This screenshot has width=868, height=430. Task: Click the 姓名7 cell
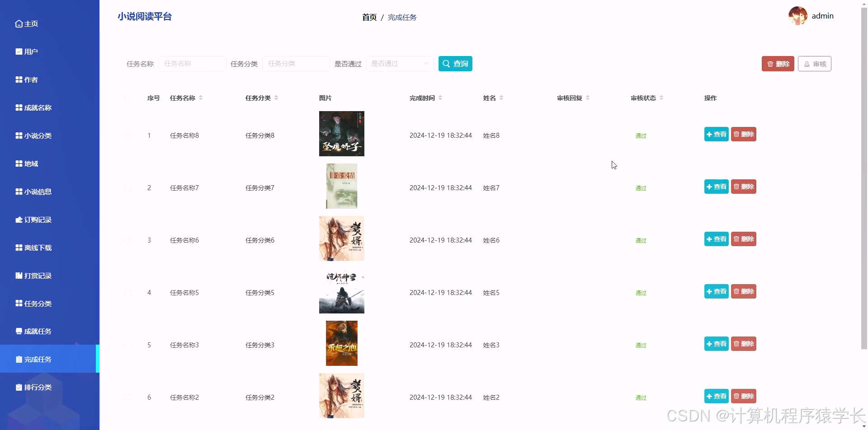pyautogui.click(x=491, y=188)
